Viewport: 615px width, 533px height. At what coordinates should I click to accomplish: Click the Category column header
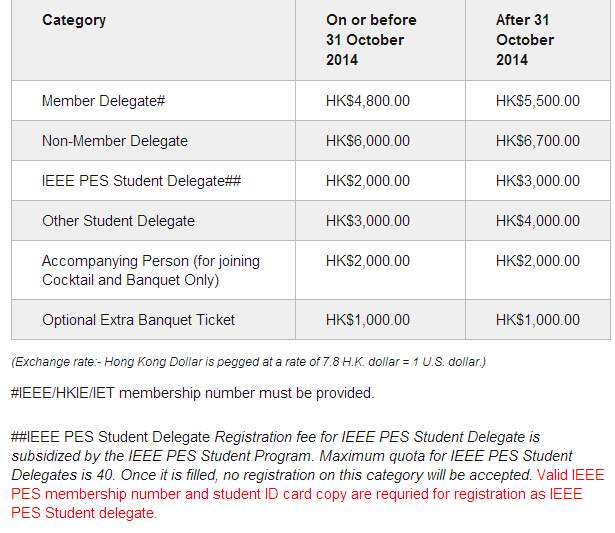74,20
